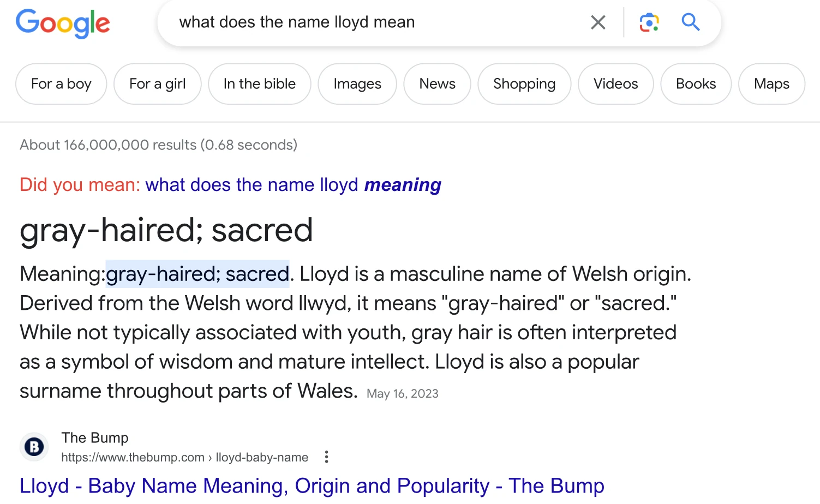The height and width of the screenshot is (504, 820).
Task: Open the Videos results tab
Action: tap(615, 84)
